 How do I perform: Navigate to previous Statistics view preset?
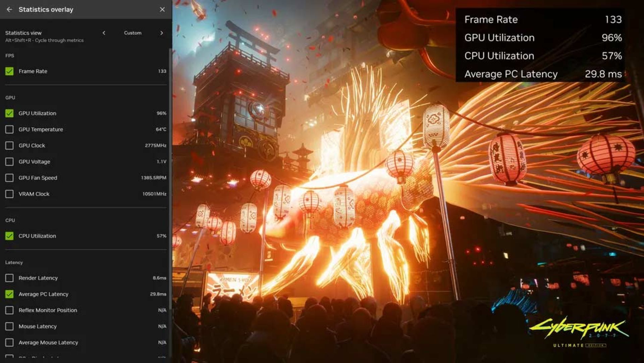104,33
